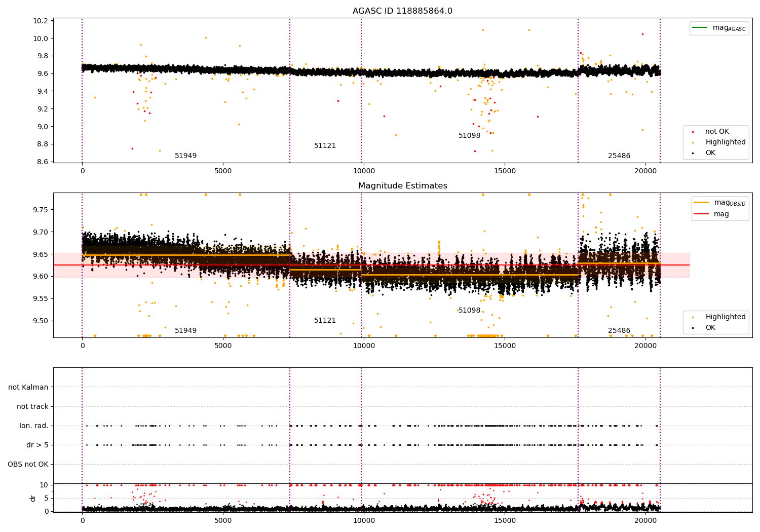Click observation label 51121 in the top plot
The height and width of the screenshot is (532, 760).
pyautogui.click(x=325, y=146)
